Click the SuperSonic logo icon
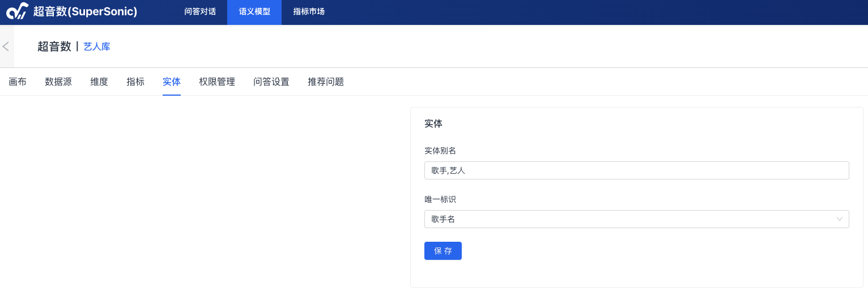Viewport: 868px width, 291px height. click(17, 11)
